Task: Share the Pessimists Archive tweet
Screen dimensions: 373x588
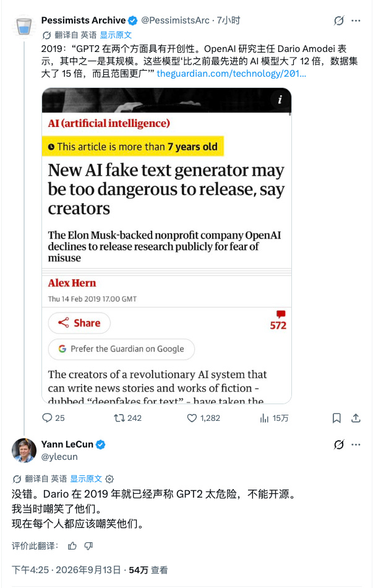Action: tap(356, 418)
